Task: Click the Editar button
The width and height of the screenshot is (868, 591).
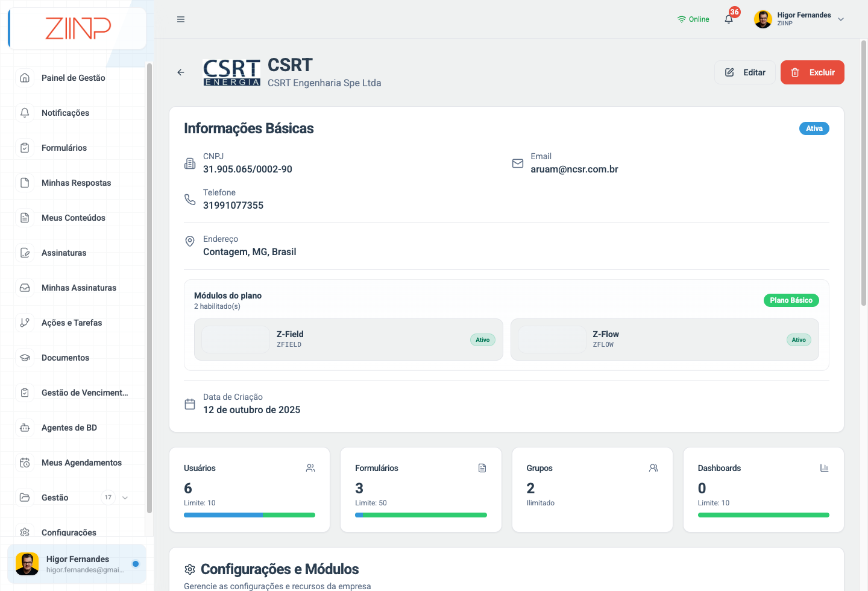Action: 745,72
